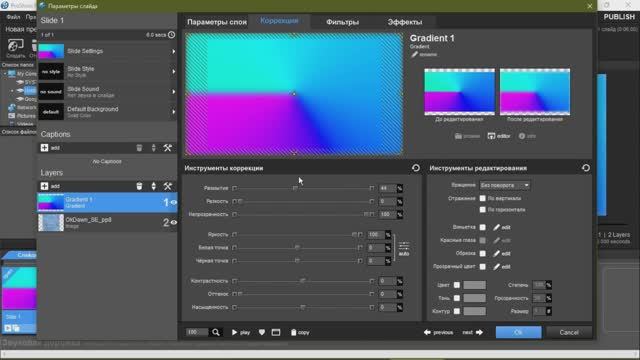
Task: Edit the vignette with its pencil icon
Action: [496, 227]
